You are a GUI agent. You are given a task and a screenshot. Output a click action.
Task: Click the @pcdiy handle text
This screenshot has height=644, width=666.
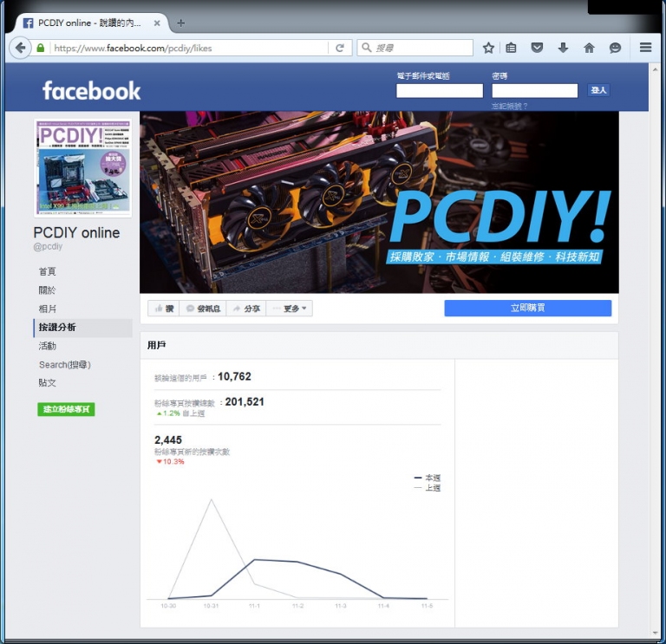[x=48, y=246]
